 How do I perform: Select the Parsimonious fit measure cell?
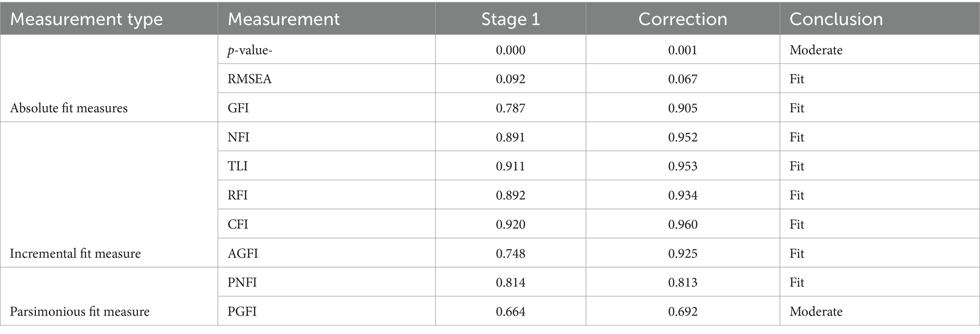coord(80,312)
